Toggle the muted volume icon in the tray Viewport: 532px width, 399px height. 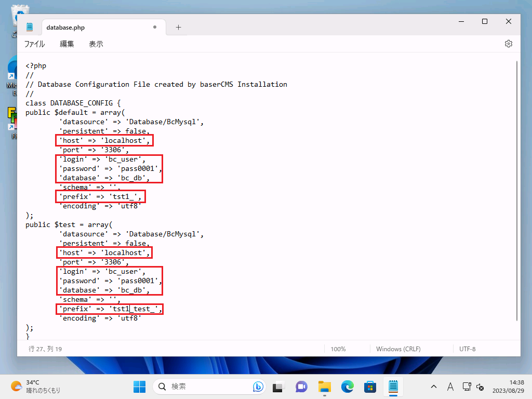481,387
